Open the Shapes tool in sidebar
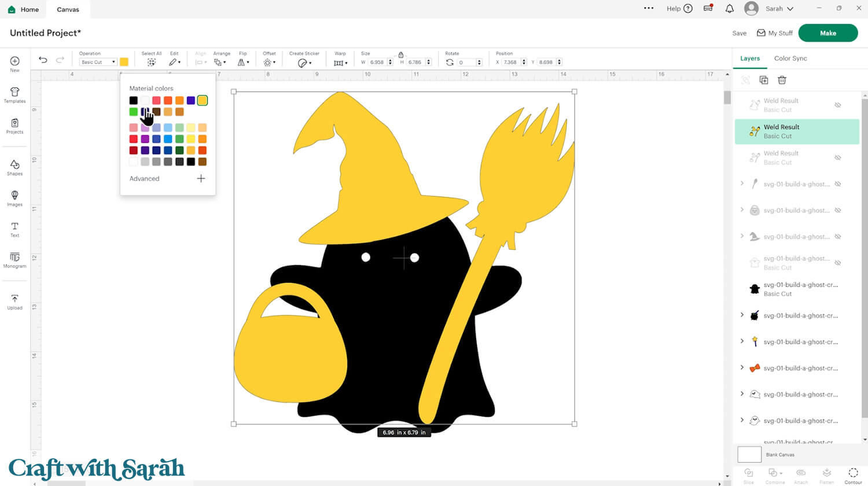This screenshot has height=486, width=868. [x=14, y=167]
